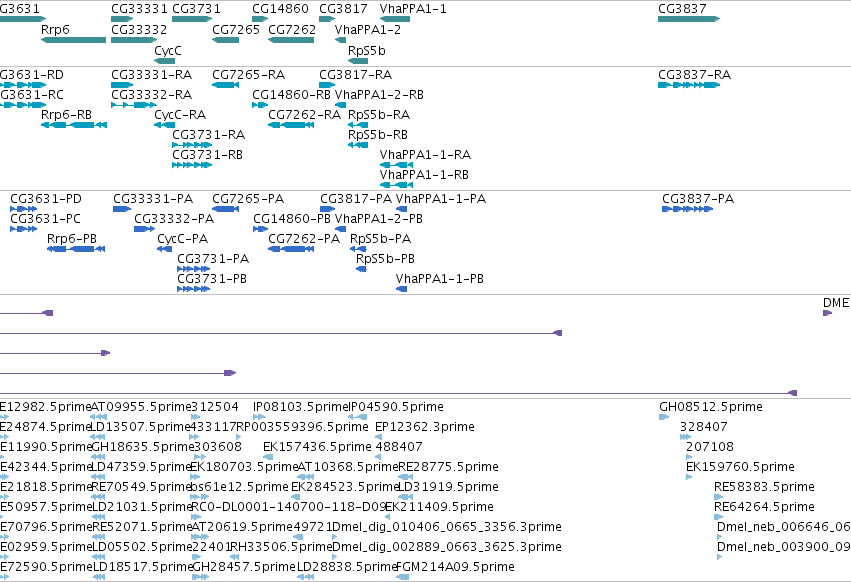This screenshot has width=851, height=582.
Task: Select the GH08512.5prime EST label
Action: 711,407
